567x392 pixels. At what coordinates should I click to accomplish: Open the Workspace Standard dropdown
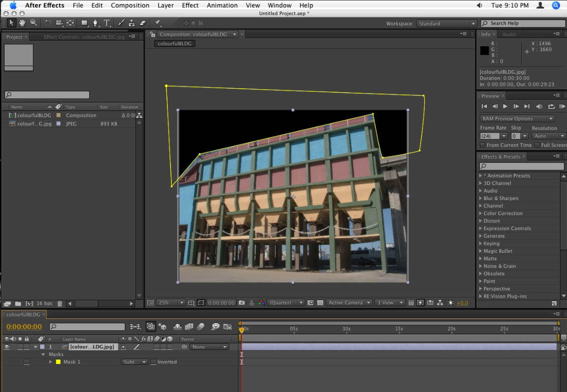pyautogui.click(x=446, y=24)
